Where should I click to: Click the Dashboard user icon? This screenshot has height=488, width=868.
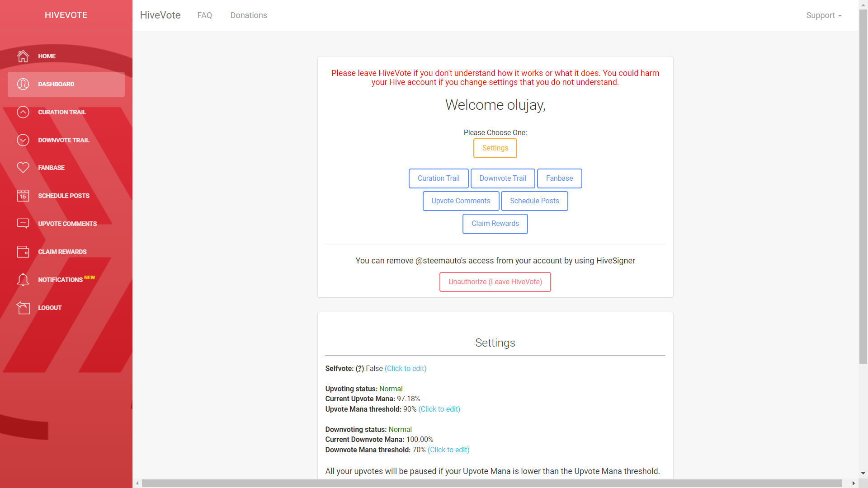click(23, 84)
